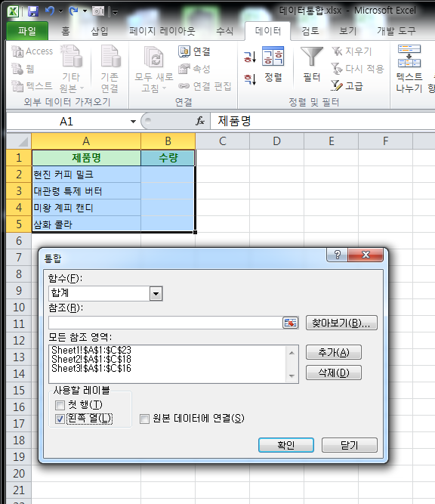Open the 파일 tab
The width and height of the screenshot is (435, 504).
point(27,31)
